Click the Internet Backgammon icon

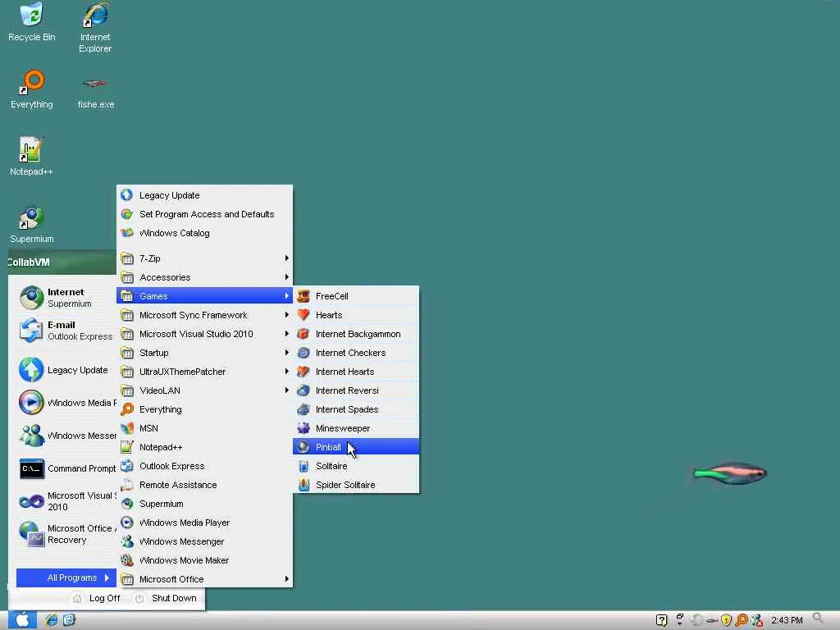[x=304, y=334]
